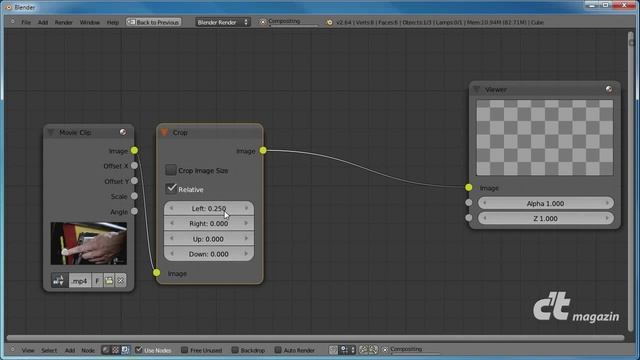
Task: Click the vertical scrollbar on the right
Action: [x=631, y=183]
